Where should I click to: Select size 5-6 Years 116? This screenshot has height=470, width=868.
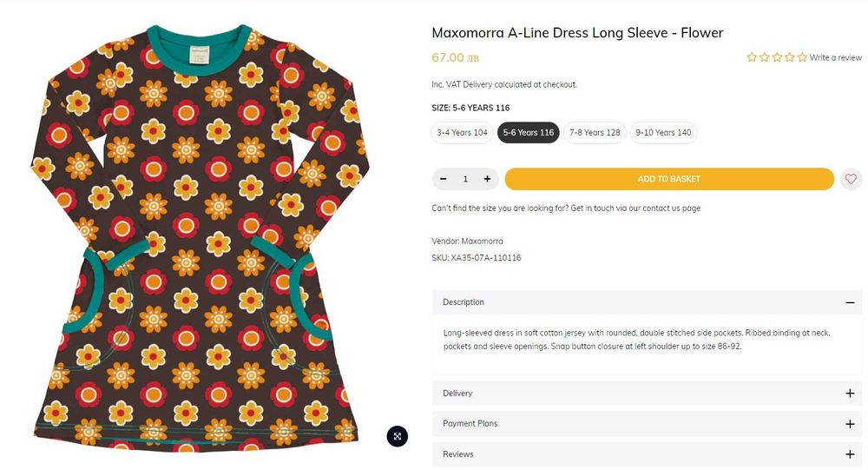tap(528, 133)
